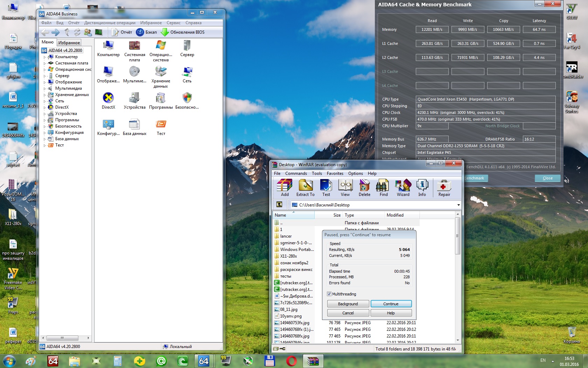Click the WinRAR Repair toolbar icon
The width and height of the screenshot is (588, 368).
point(444,188)
